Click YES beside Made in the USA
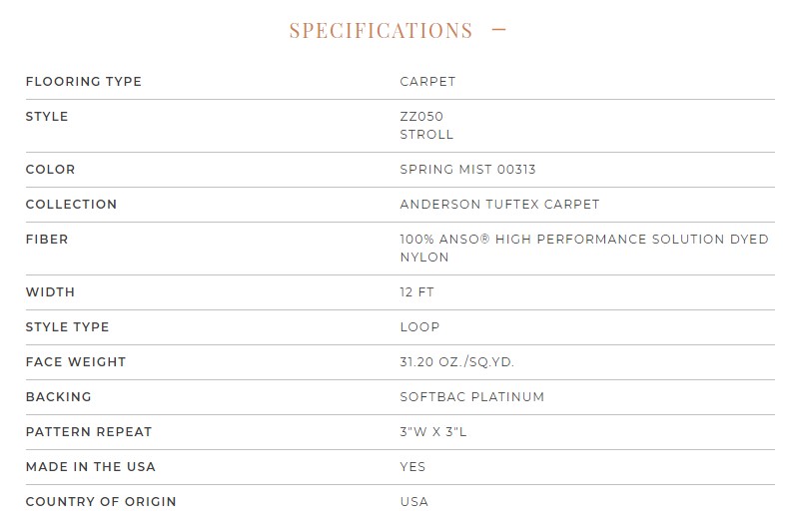The height and width of the screenshot is (532, 796). (x=412, y=467)
